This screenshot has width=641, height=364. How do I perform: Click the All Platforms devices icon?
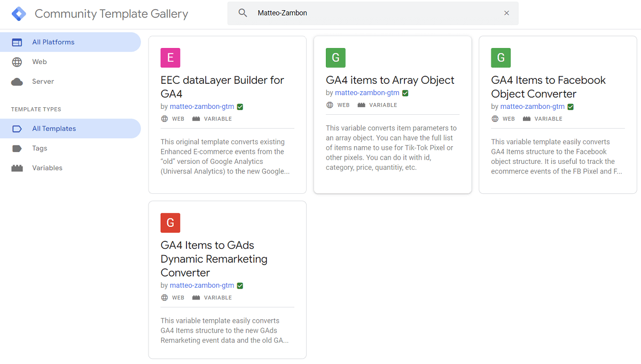pyautogui.click(x=17, y=42)
